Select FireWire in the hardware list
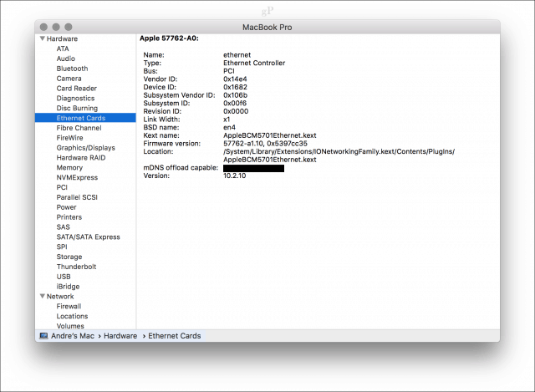This screenshot has height=392, width=535. click(70, 137)
